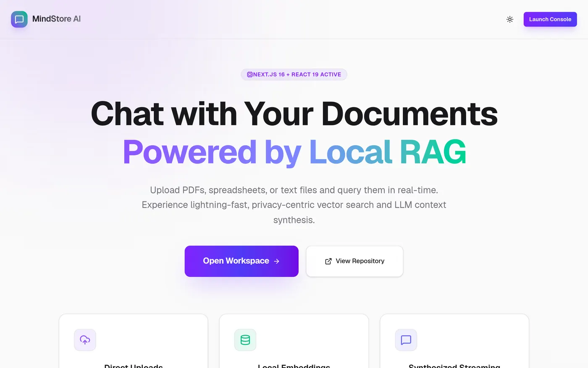Select the 'Powered by Local RAG' gradient heading
Image resolution: width=588 pixels, height=368 pixels.
point(294,152)
